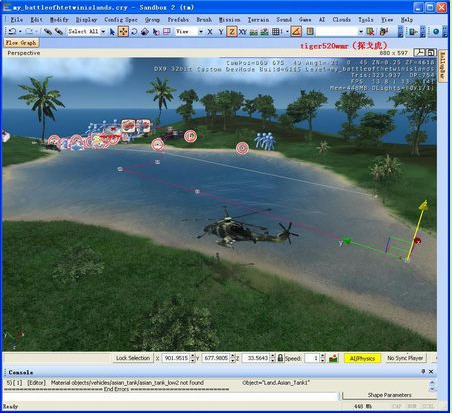Open the View coordinate system dropdown

pos(201,32)
